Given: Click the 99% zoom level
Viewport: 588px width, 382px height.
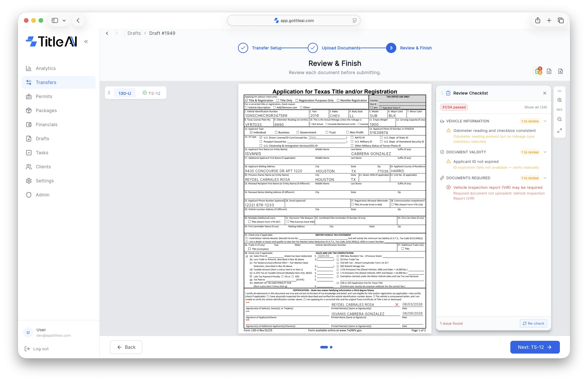Looking at the screenshot, I should 560,110.
